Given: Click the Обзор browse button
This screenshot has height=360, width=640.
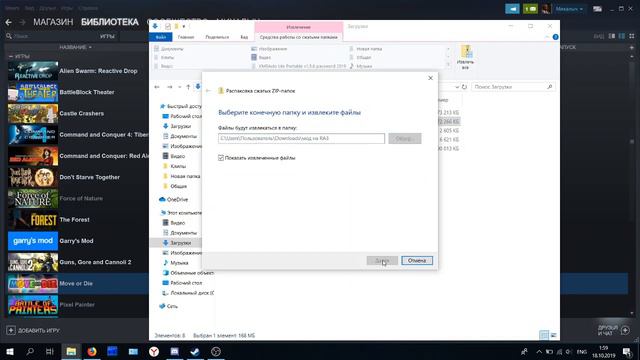Looking at the screenshot, I should [404, 138].
